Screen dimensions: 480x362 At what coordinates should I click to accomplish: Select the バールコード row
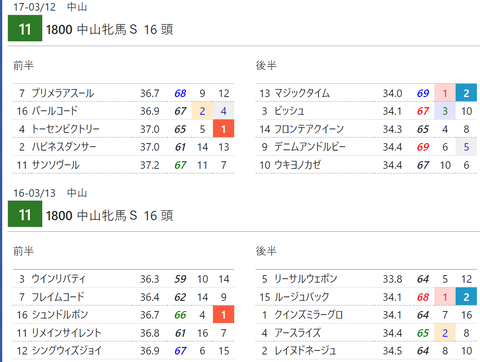point(123,111)
